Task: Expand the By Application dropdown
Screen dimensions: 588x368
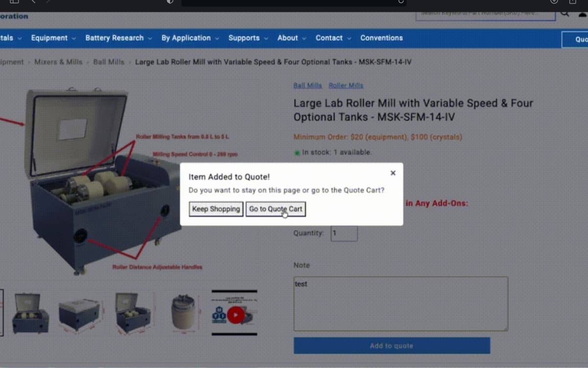Action: click(190, 38)
